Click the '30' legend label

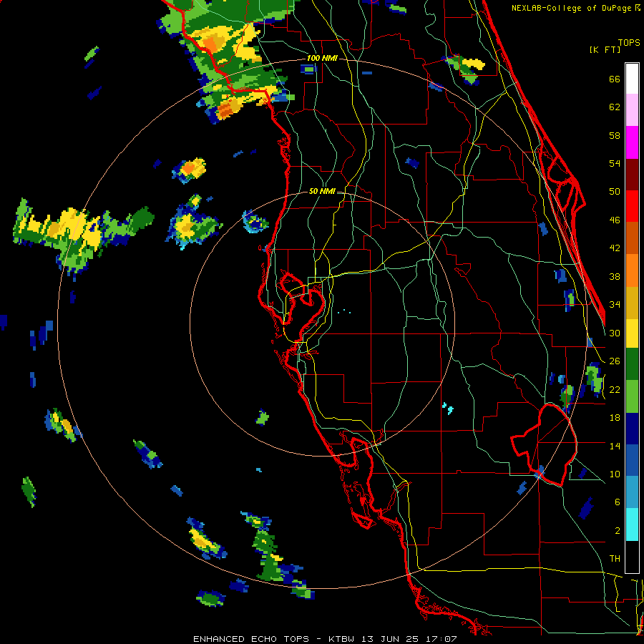pos(615,333)
